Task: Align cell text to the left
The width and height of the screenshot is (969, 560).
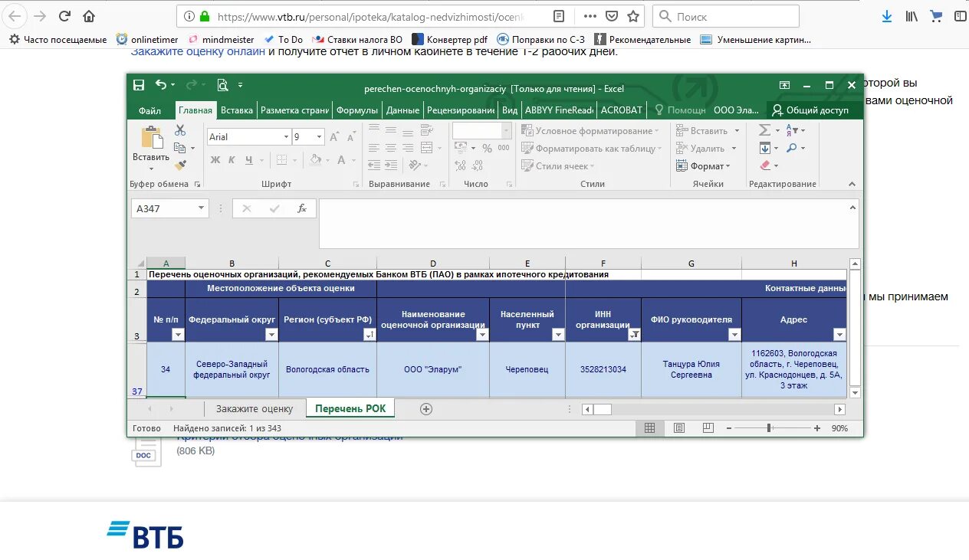Action: (374, 148)
